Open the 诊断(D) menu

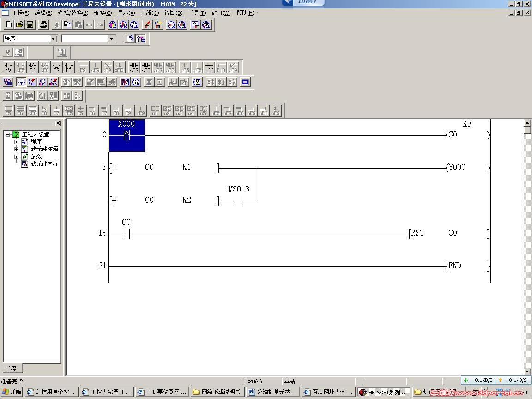pos(173,13)
